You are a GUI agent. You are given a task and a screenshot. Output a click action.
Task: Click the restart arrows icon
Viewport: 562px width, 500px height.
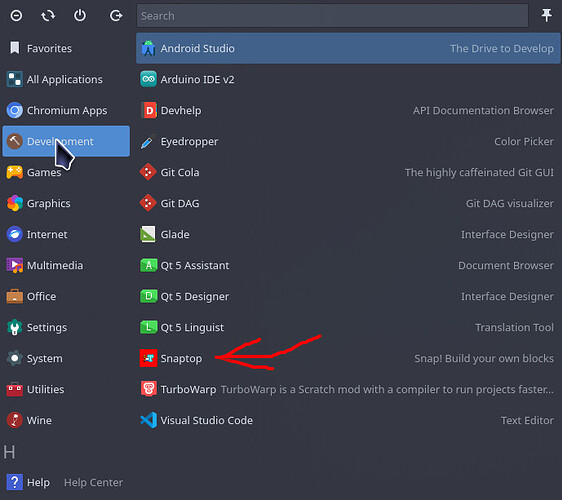coord(48,15)
